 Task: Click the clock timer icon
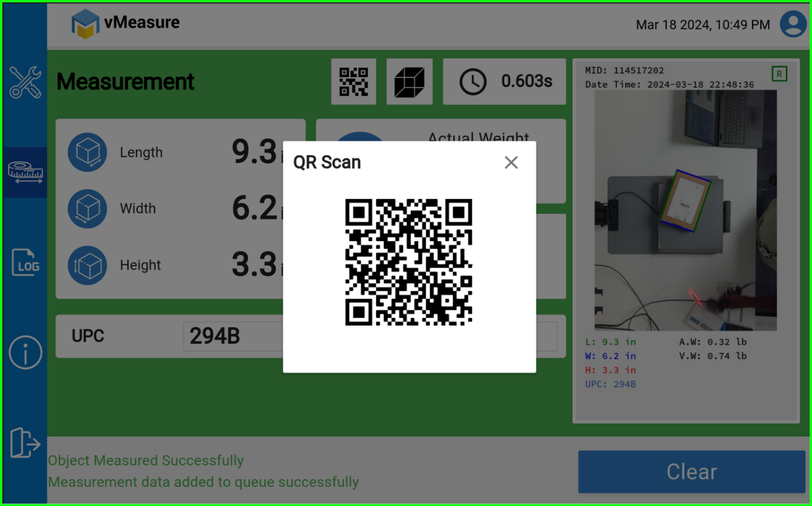coord(473,82)
